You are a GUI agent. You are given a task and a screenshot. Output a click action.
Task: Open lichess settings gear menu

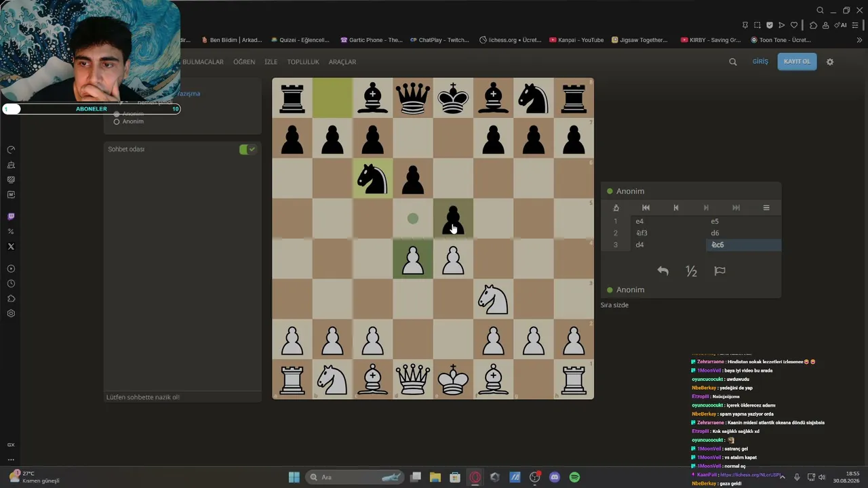[829, 62]
